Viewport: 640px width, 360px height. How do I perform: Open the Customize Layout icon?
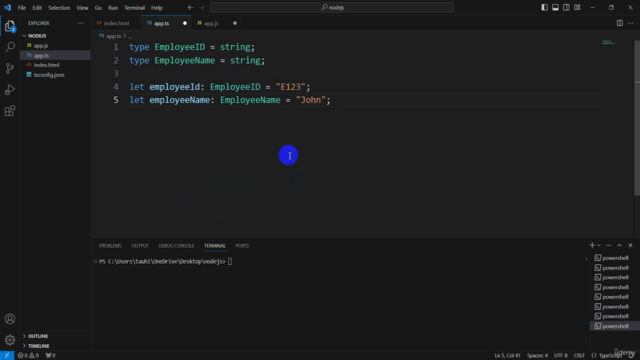coord(578,7)
